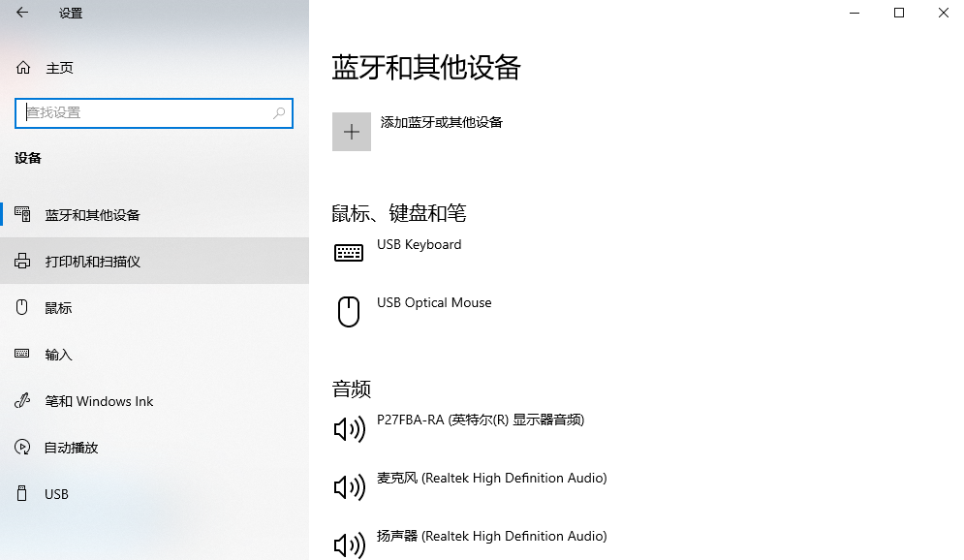Select the 麦克风 Realtek device entry
964x560 pixels.
490,478
